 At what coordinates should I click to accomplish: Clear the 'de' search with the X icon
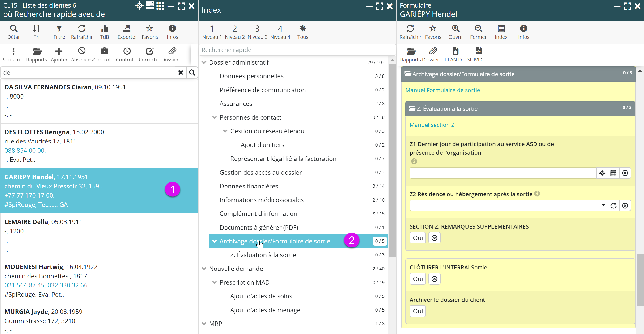pyautogui.click(x=181, y=73)
